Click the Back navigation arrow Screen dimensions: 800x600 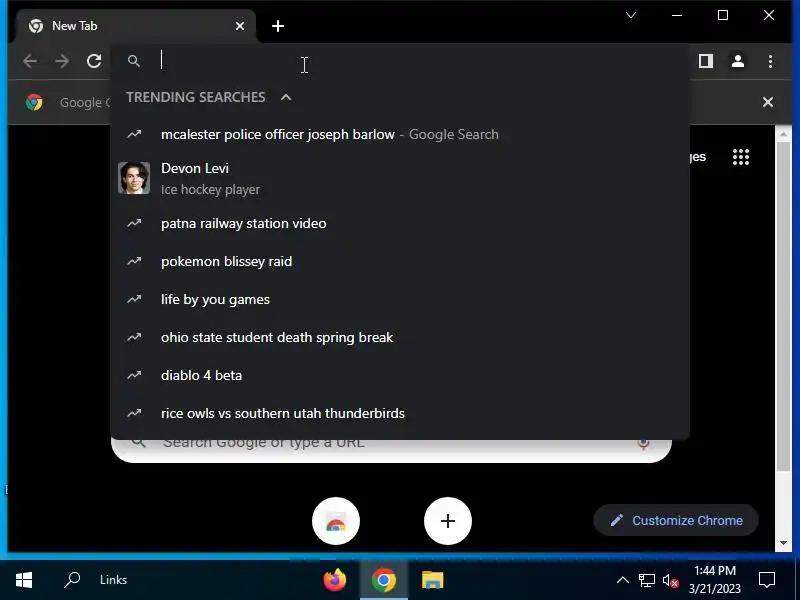30,61
